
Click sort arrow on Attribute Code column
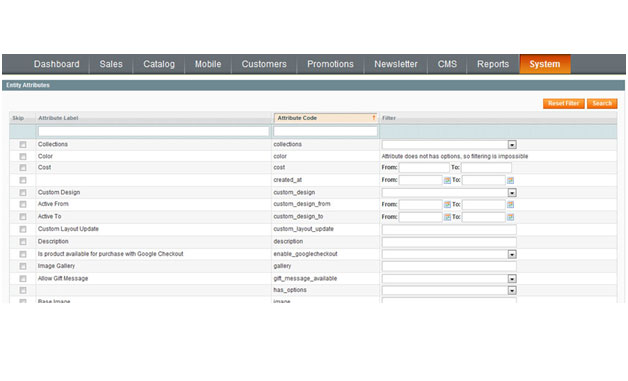coord(374,118)
